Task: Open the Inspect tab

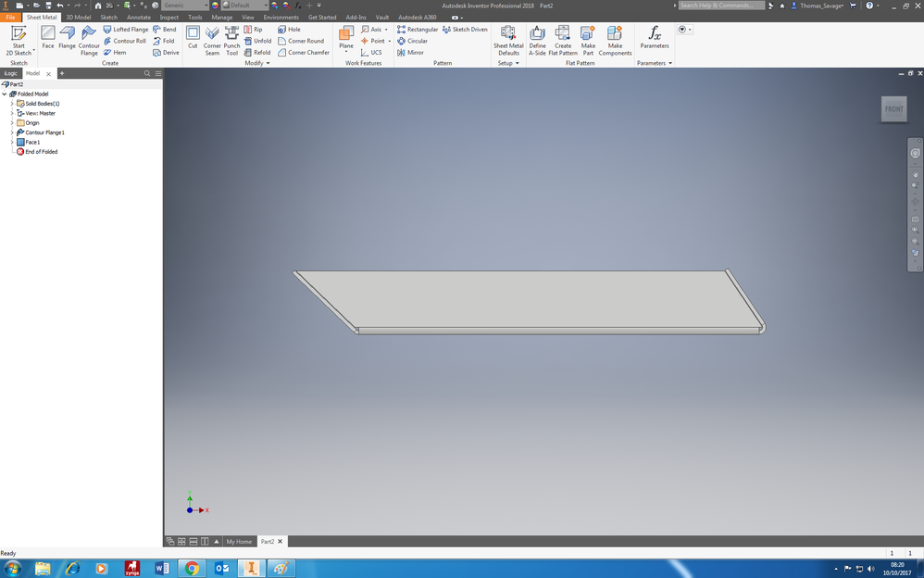Action: coord(169,17)
